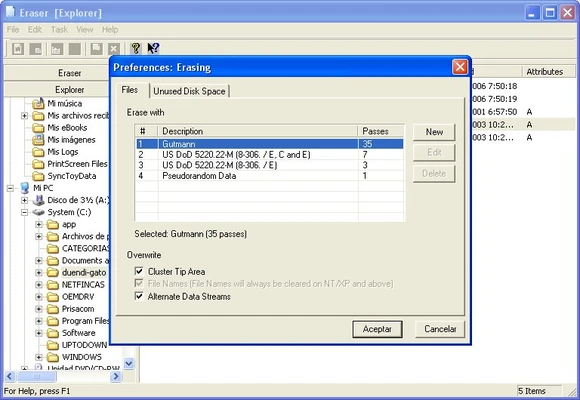
Task: Open the Edit menu
Action: click(35, 30)
